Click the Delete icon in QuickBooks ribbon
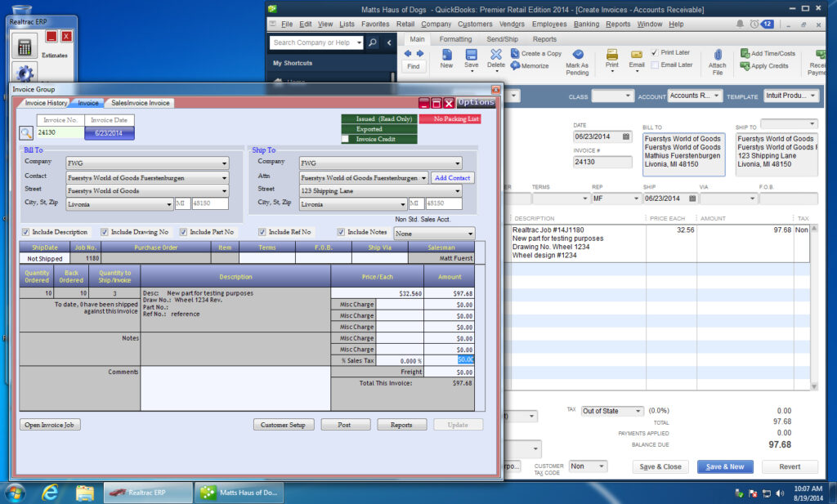 coord(496,55)
